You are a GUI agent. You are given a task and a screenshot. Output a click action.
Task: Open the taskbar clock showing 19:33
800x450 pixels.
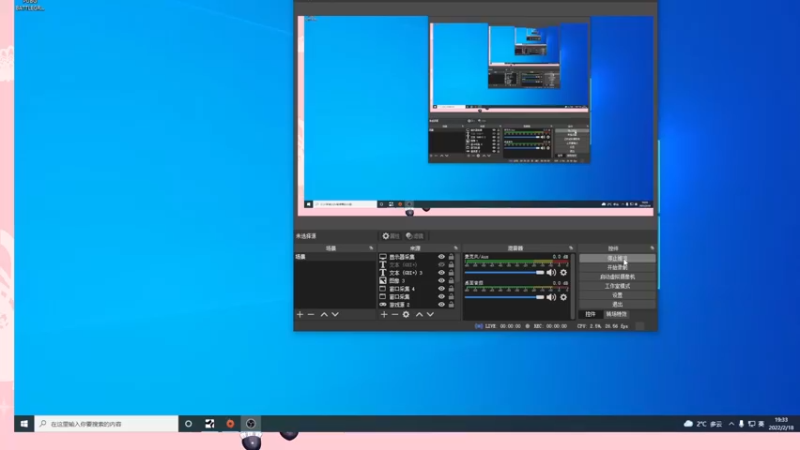pos(781,424)
